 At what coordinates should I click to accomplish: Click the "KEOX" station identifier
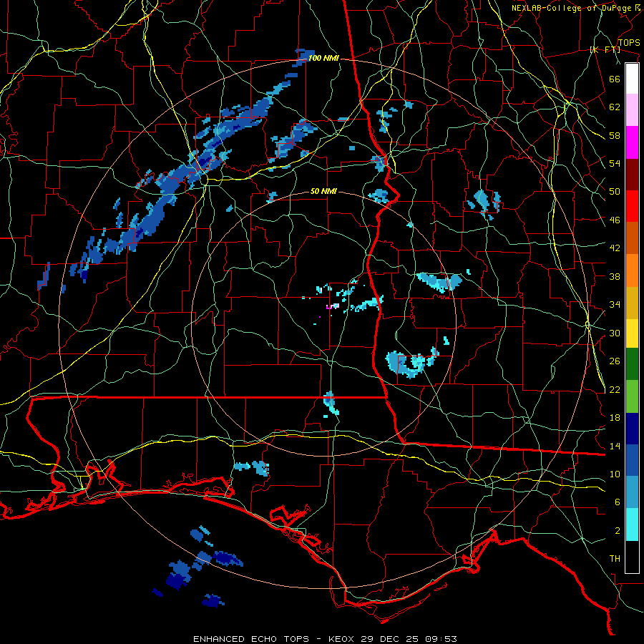342,639
